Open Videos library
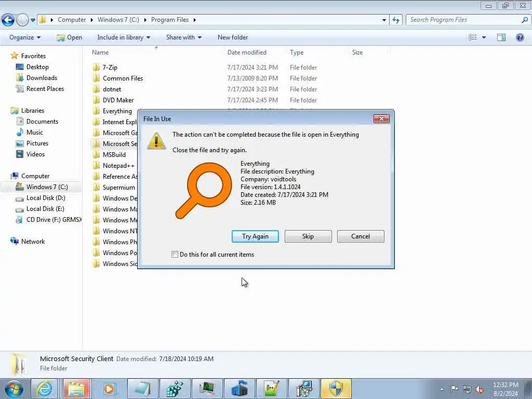This screenshot has width=532, height=399. 35,154
